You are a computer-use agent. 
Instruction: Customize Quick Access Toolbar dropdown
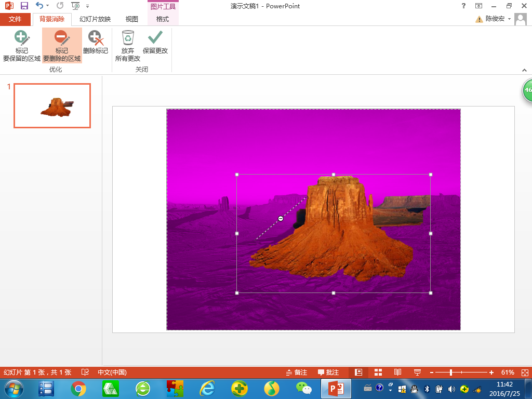[x=87, y=6]
